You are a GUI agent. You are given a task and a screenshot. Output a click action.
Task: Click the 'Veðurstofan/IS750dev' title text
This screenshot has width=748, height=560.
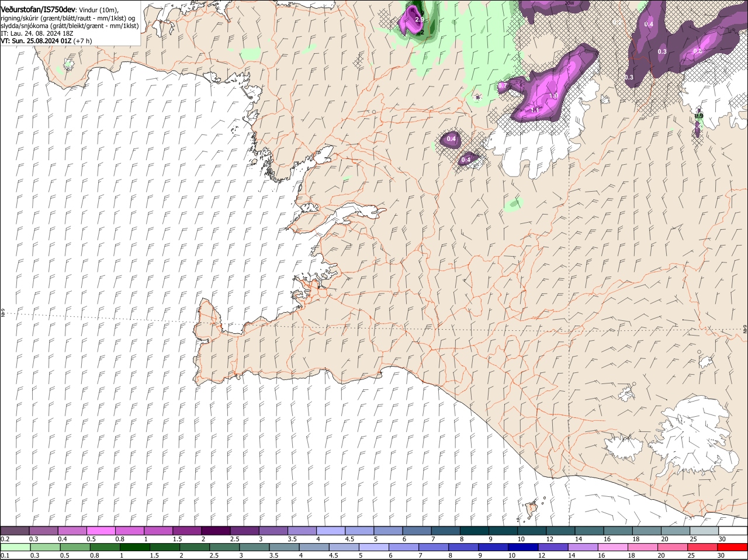(39, 9)
